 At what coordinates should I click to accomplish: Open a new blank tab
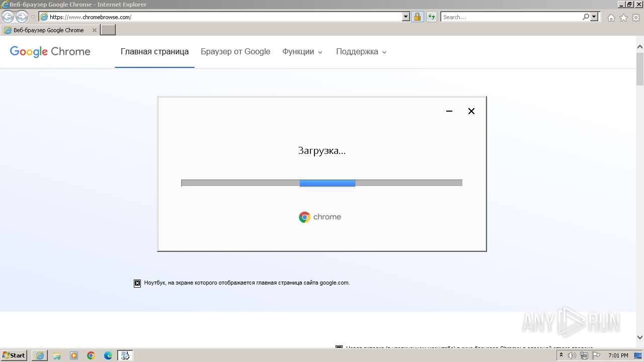108,30
